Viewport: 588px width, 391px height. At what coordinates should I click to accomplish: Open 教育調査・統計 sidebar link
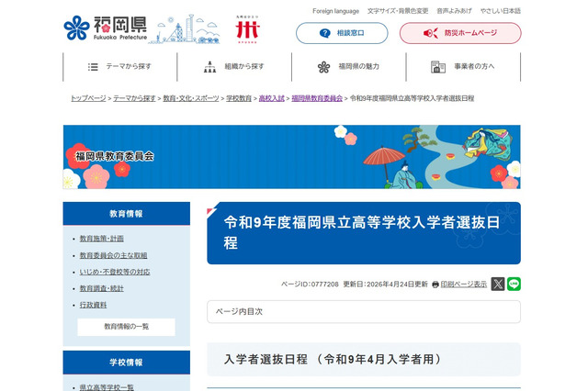click(x=102, y=288)
